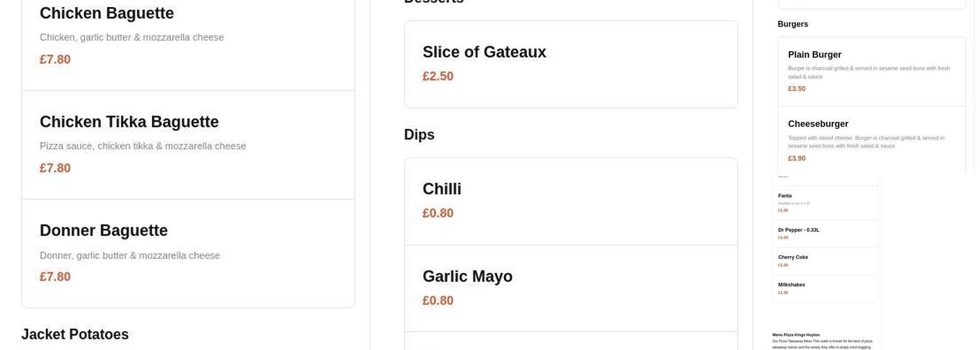Add the Donner Baguette to the order
Image resolution: width=980 pixels, height=350 pixels.
(x=104, y=231)
